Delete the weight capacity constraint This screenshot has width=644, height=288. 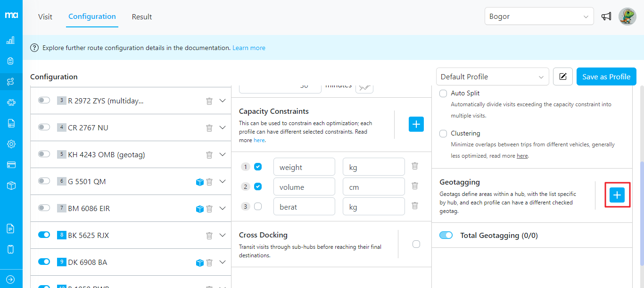(x=414, y=166)
